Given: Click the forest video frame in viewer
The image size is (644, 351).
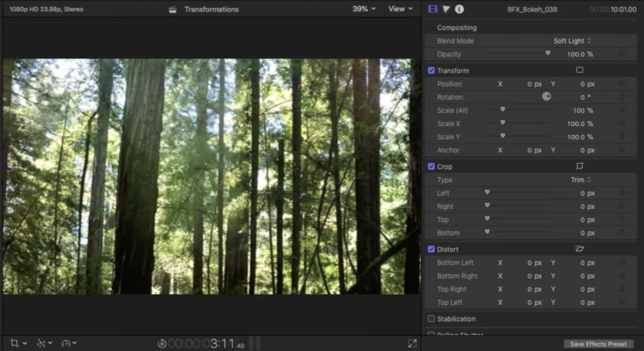Looking at the screenshot, I should (x=211, y=176).
